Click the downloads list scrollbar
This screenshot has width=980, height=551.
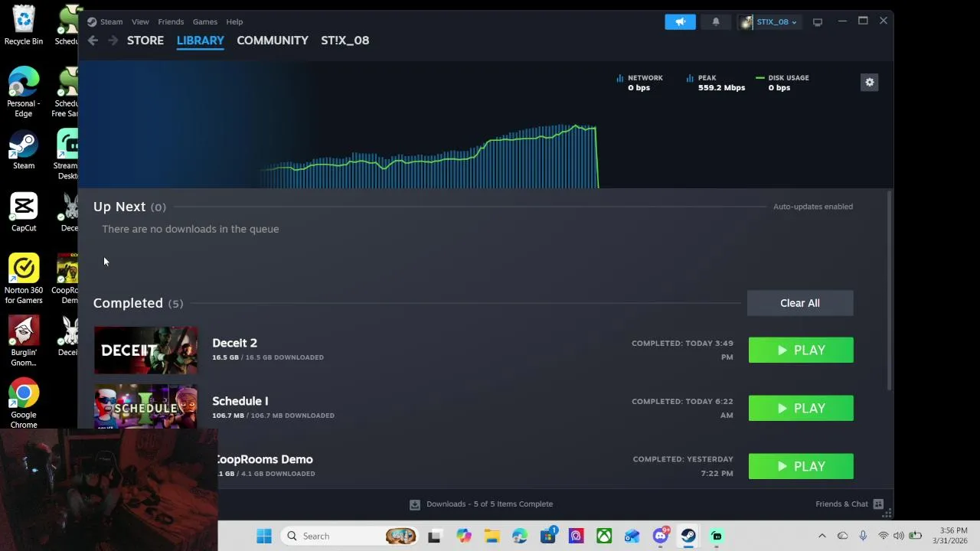(x=889, y=291)
